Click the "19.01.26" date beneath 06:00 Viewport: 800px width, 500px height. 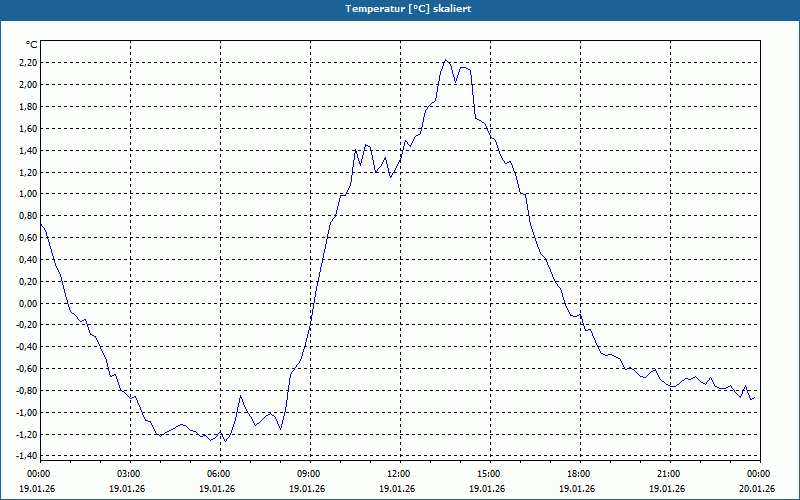[x=217, y=489]
